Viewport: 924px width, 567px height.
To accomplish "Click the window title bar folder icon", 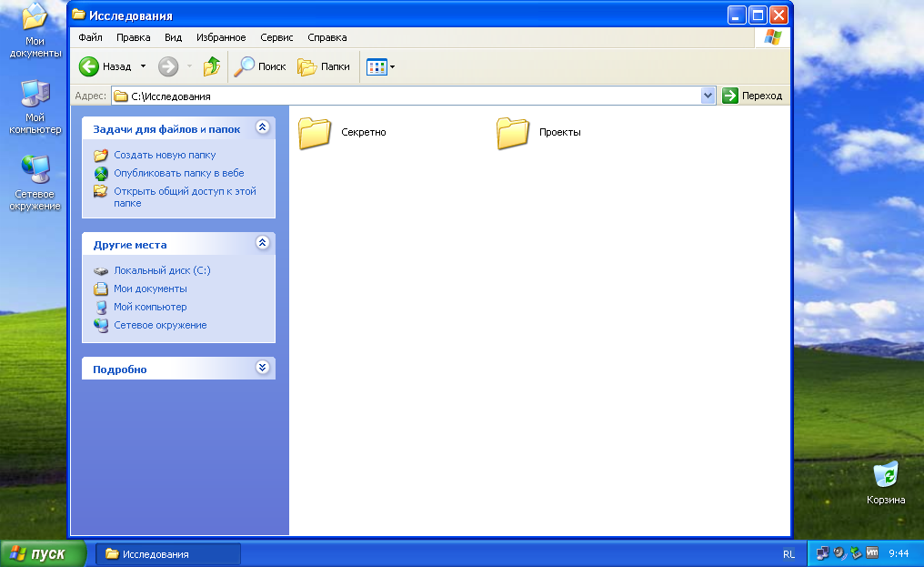I will pos(79,15).
